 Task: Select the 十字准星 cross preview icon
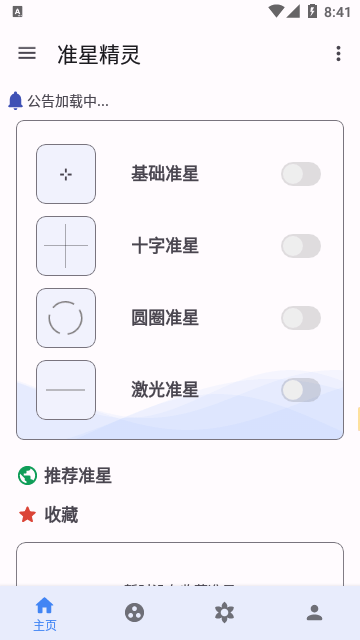tap(66, 246)
